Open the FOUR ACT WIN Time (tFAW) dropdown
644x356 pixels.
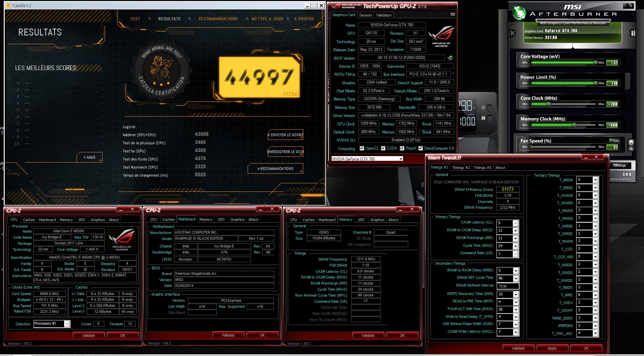[515, 309]
